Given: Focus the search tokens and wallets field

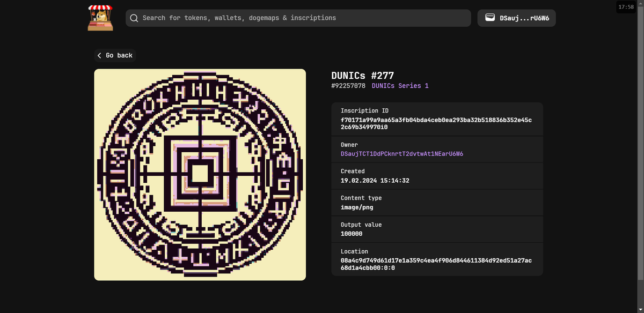Looking at the screenshot, I should point(298,18).
